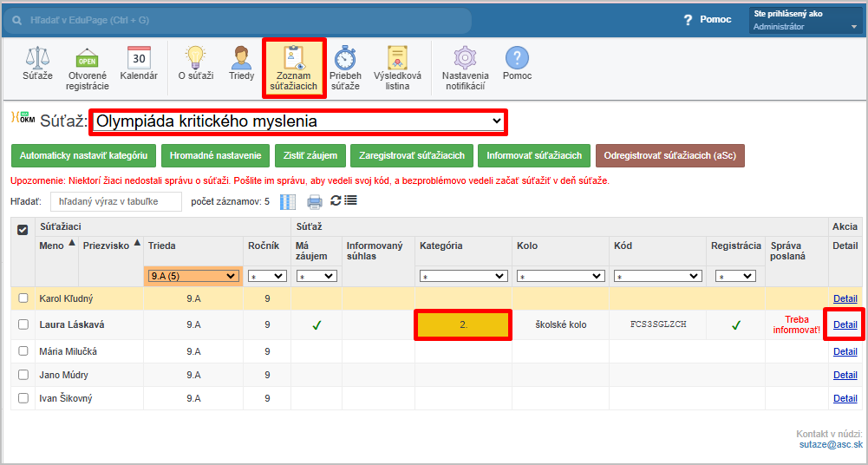
Task: Click the refresh arrows icon
Action: 336,200
